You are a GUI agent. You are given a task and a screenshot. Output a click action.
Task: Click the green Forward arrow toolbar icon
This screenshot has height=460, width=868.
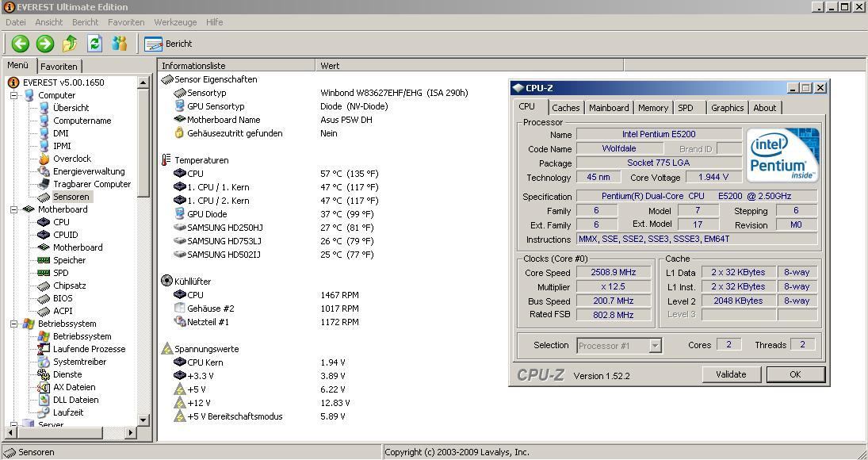point(45,44)
